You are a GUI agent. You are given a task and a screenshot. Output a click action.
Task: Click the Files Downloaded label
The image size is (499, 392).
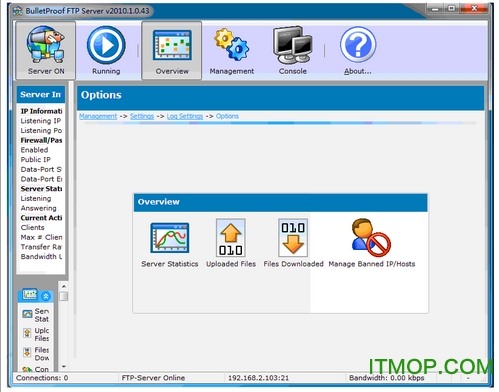[293, 264]
